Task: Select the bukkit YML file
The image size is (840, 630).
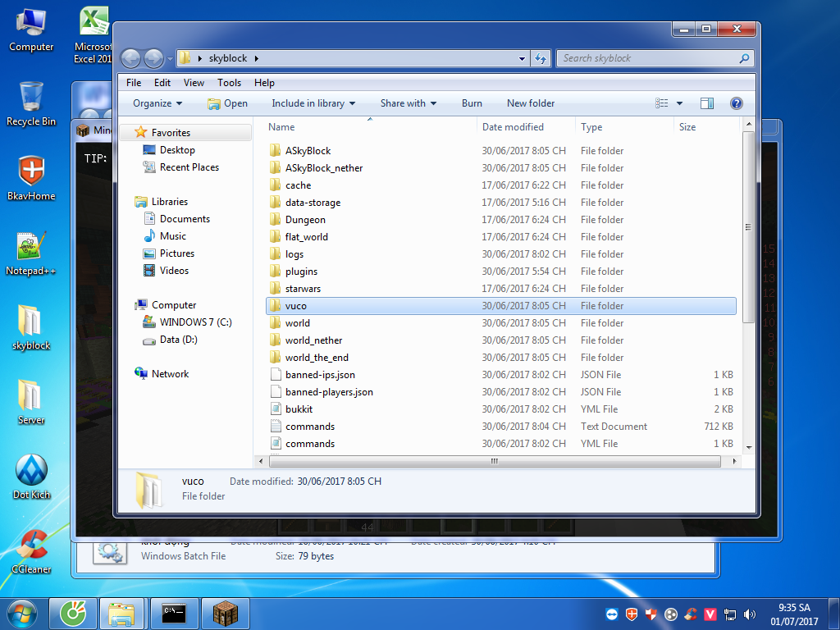Action: point(501,409)
